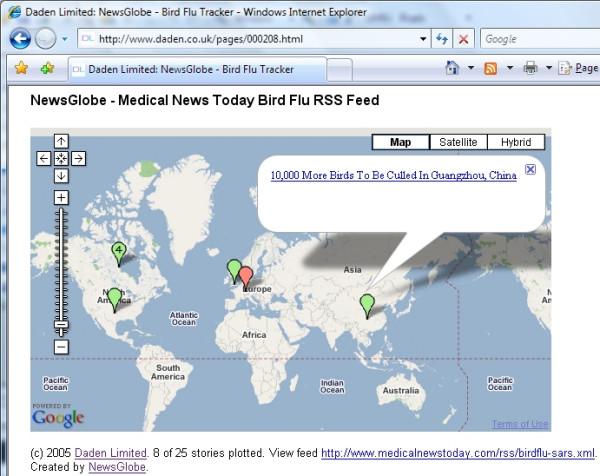Viewport: 600px width, 476px height.
Task: Expand the RSS feeds dropdown arrow
Action: pyautogui.click(x=510, y=68)
